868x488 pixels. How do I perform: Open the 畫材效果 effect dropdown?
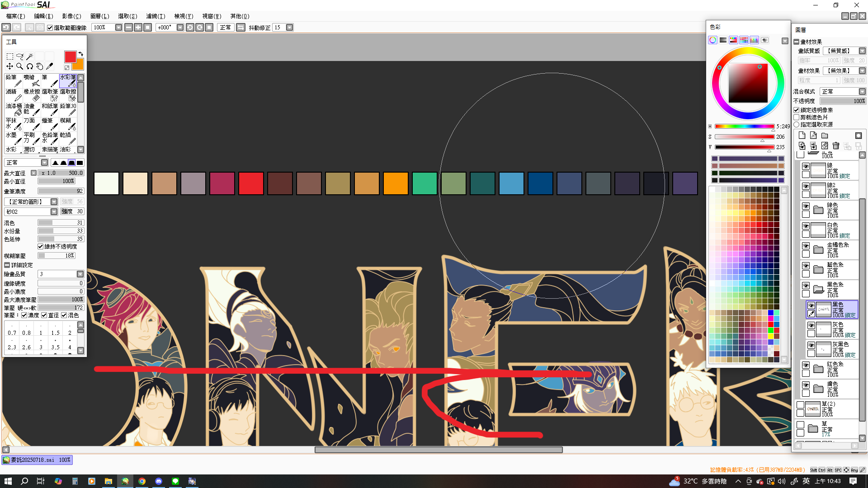pyautogui.click(x=862, y=71)
